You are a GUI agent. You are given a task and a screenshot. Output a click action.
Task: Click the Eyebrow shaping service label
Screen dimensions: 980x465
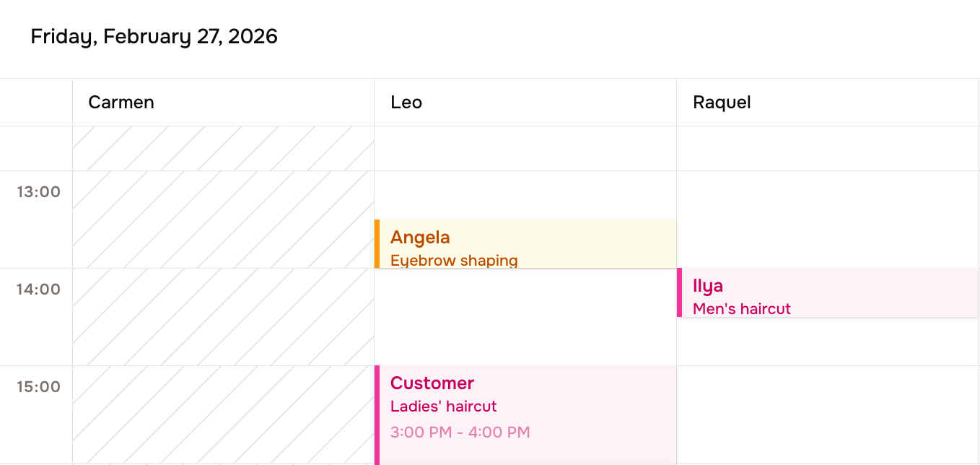pos(454,260)
